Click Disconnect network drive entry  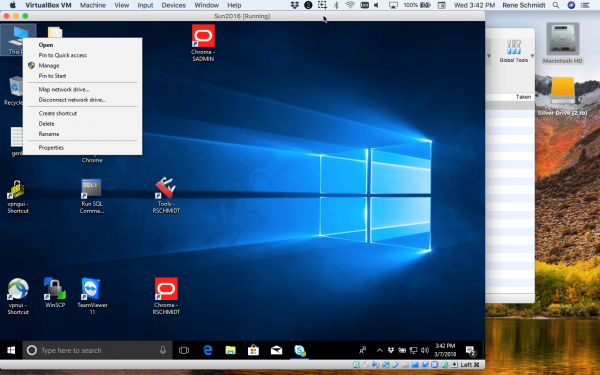click(72, 99)
